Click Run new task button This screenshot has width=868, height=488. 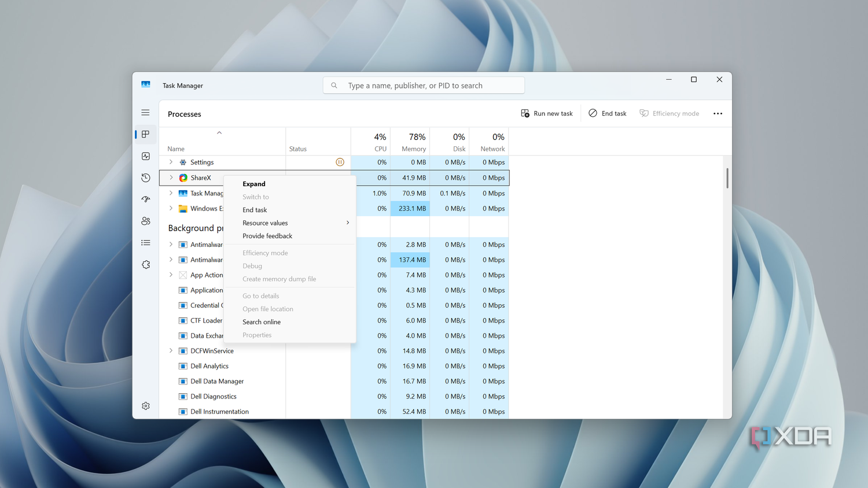click(547, 114)
